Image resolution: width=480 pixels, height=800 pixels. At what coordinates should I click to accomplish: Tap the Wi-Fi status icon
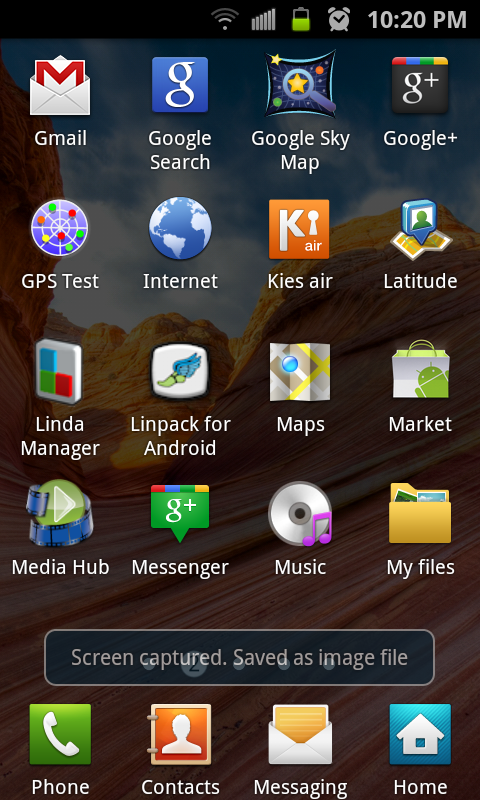[x=225, y=20]
